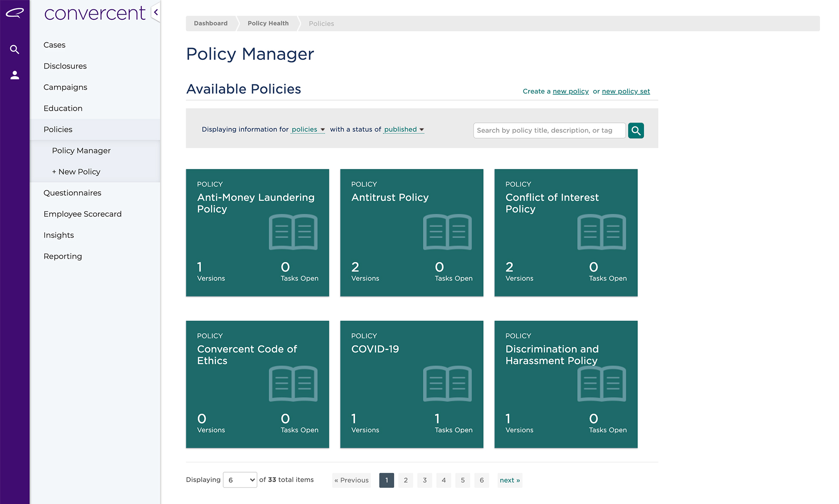Open the search icon in the purple sidebar
The height and width of the screenshot is (504, 839).
15,50
